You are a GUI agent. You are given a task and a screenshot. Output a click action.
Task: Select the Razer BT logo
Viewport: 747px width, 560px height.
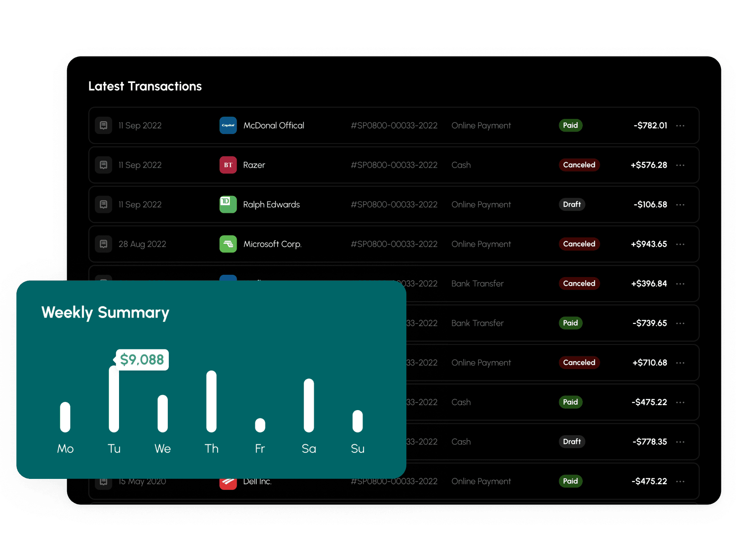228,165
